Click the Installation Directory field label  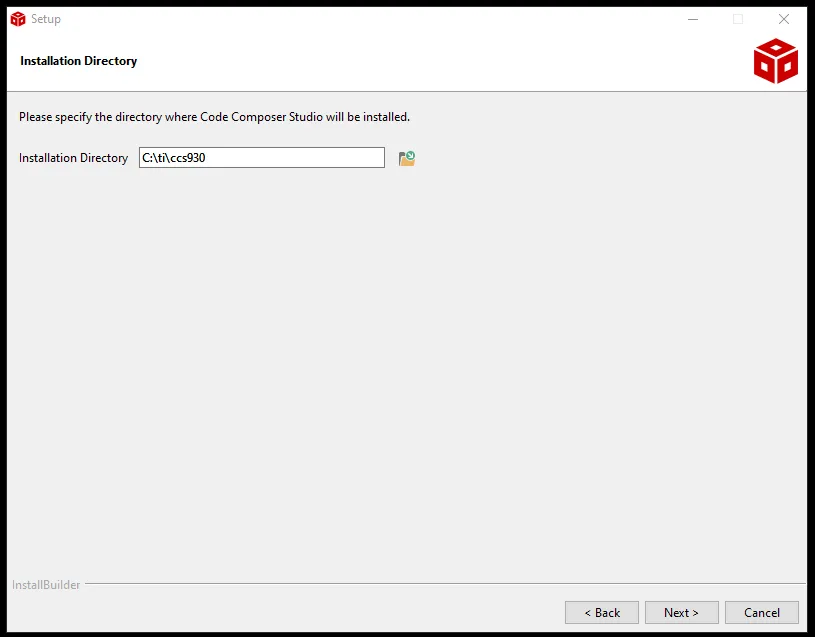coord(73,158)
